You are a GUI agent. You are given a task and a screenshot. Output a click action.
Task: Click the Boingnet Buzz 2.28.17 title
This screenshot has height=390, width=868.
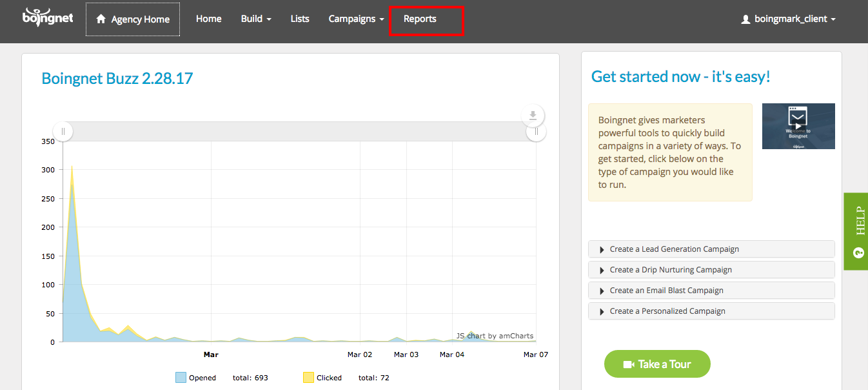tap(117, 79)
